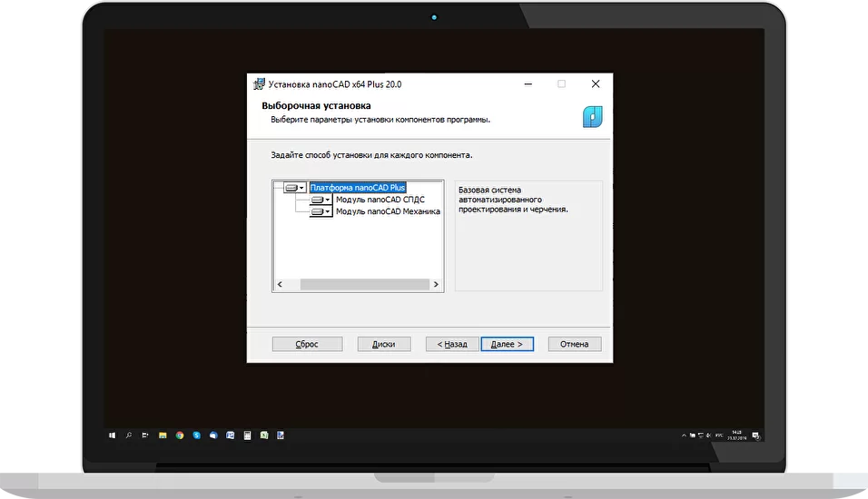Screen dimensions: 868x499
Task: Open install options dropdown for Модуль nanoCAD СПДС
Action: [x=321, y=200]
